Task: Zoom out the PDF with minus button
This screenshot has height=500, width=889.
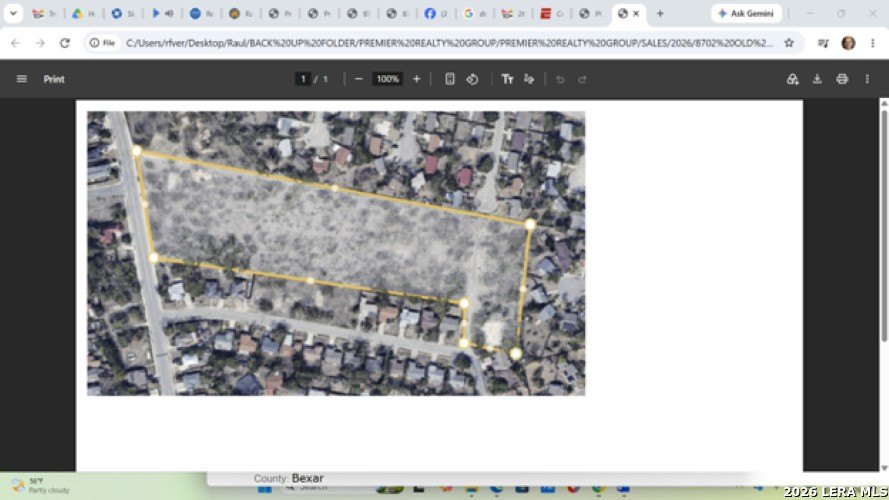Action: tap(358, 79)
